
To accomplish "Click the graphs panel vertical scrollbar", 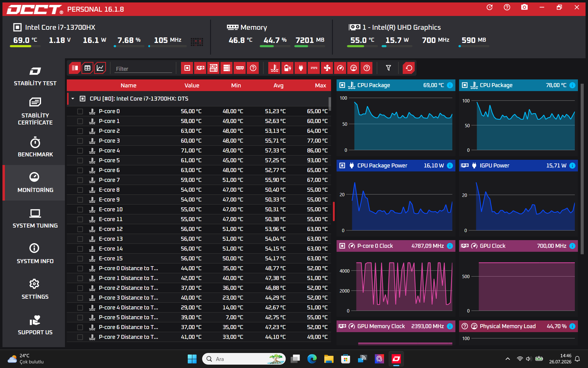I will 582,169.
